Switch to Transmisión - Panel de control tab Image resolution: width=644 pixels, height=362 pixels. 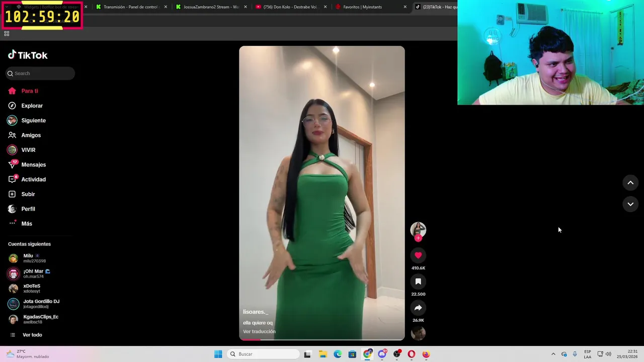coord(131,7)
